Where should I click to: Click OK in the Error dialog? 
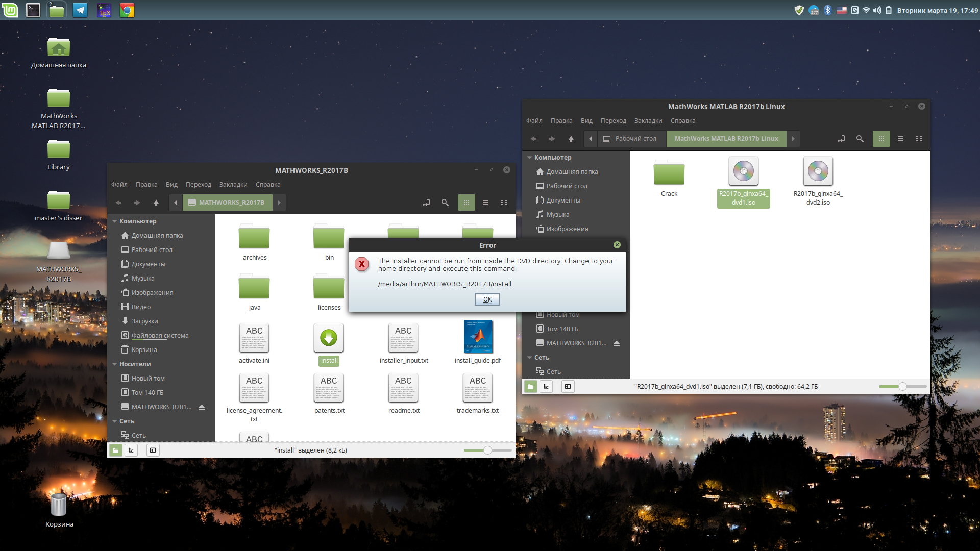tap(487, 299)
